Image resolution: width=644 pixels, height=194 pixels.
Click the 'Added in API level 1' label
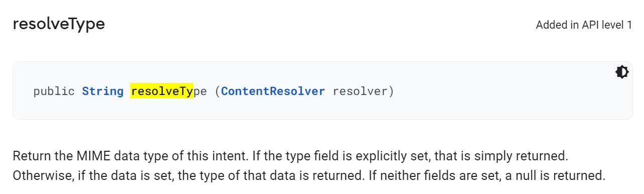point(584,25)
